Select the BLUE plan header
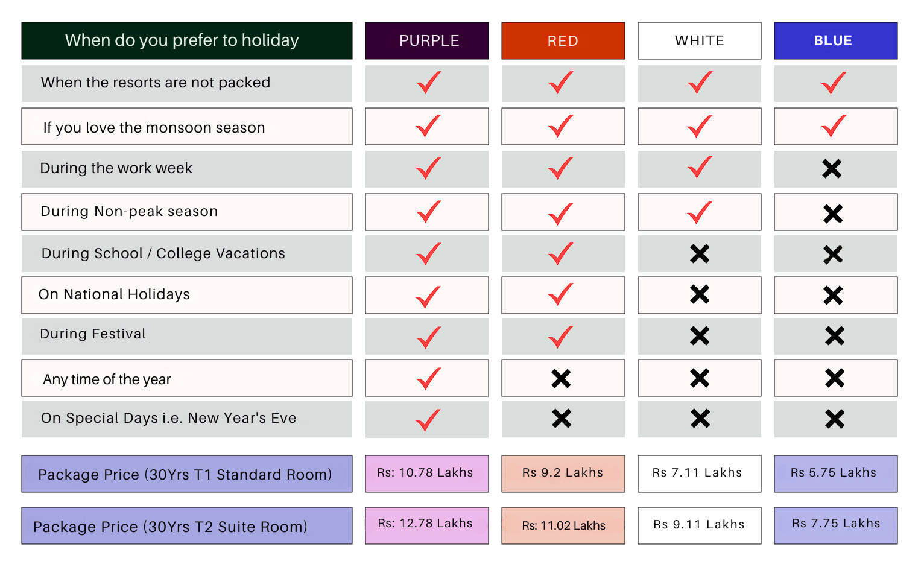924x567 pixels. click(x=835, y=40)
